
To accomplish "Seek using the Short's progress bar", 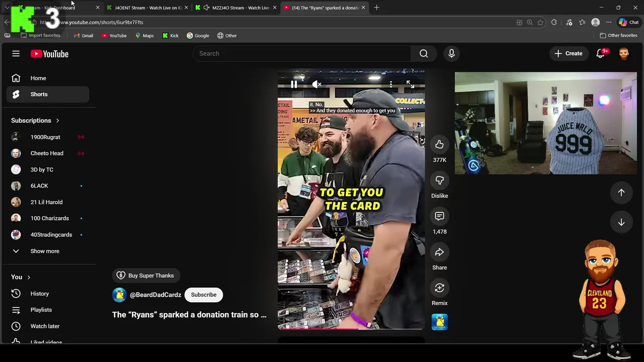I will (x=351, y=329).
